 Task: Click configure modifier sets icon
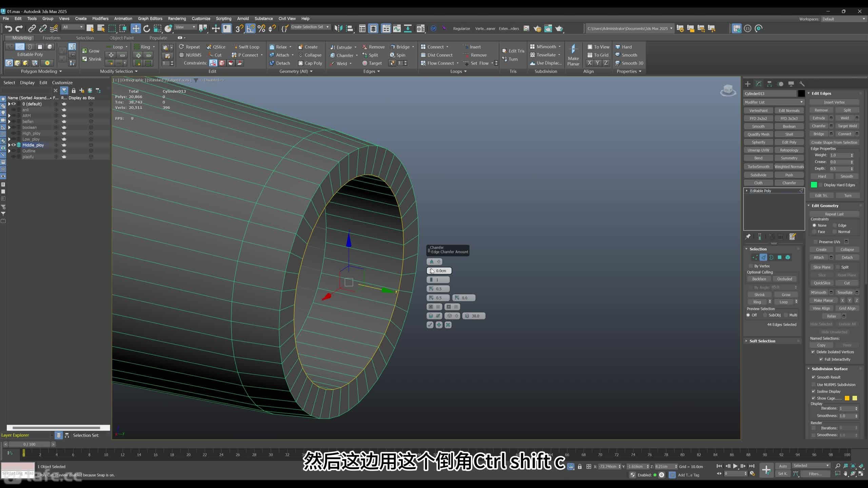pos(792,237)
